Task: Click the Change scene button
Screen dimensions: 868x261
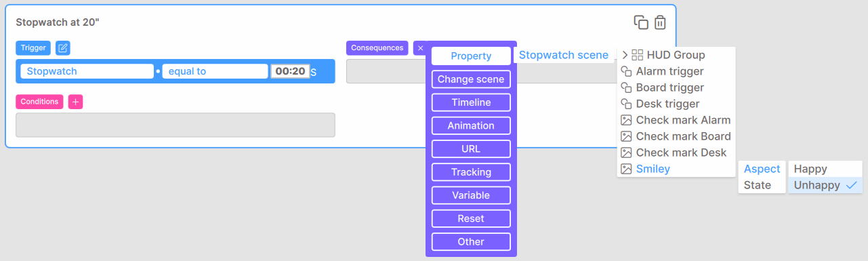Action: [x=471, y=79]
